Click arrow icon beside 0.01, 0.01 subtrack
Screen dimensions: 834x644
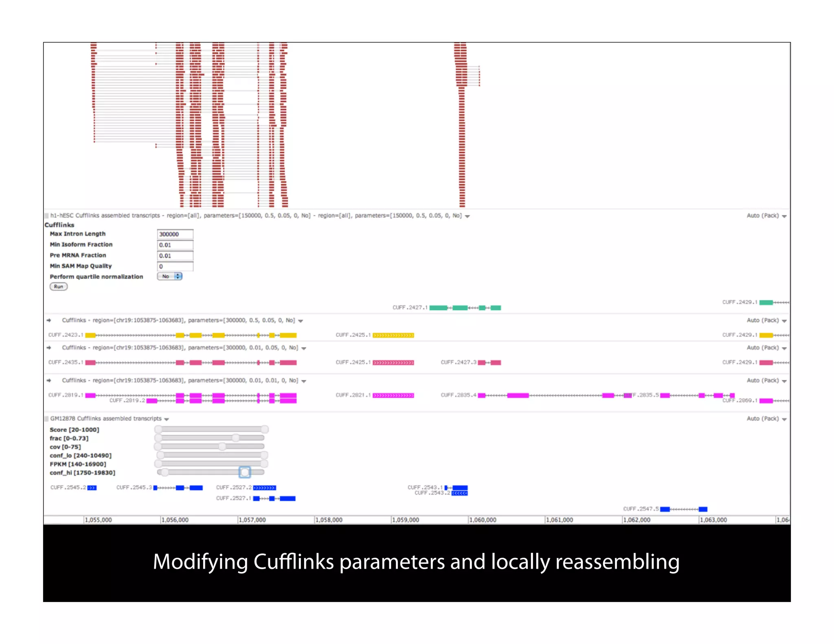point(49,380)
